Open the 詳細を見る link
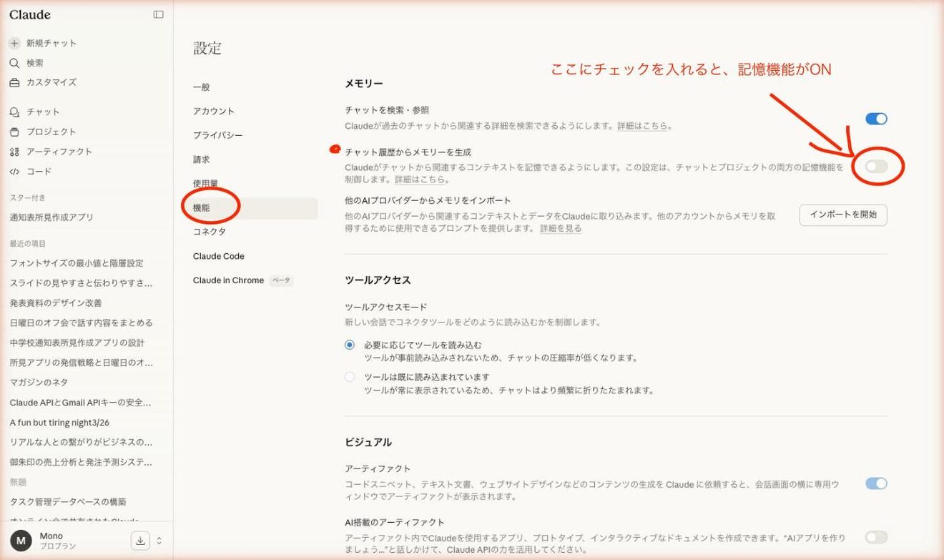The image size is (944, 560). tap(561, 229)
